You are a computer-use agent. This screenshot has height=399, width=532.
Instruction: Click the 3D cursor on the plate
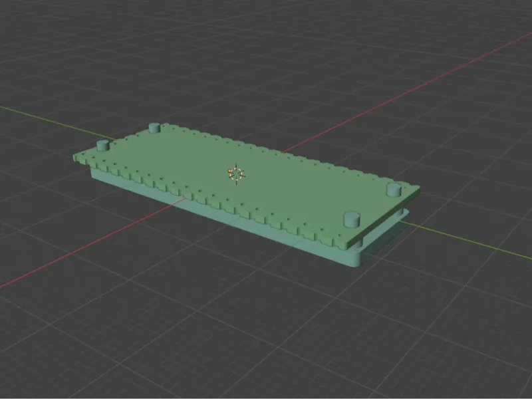coord(236,174)
